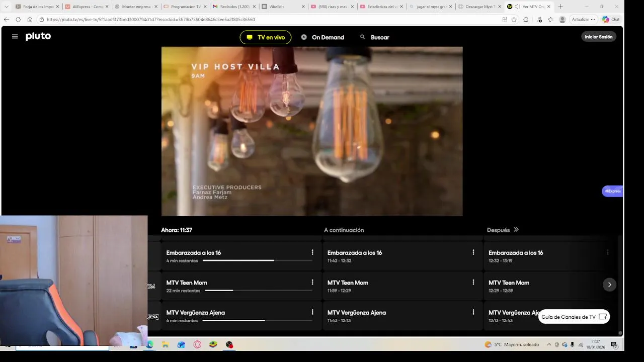Image resolution: width=644 pixels, height=362 pixels.
Task: Switch to Gmail Recibidos tab
Action: tap(234, 7)
